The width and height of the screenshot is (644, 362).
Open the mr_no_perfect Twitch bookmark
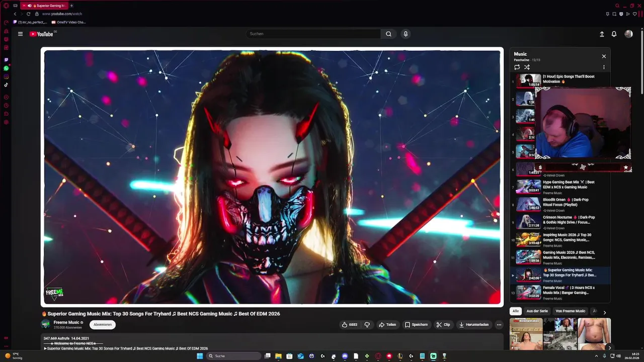(x=30, y=22)
